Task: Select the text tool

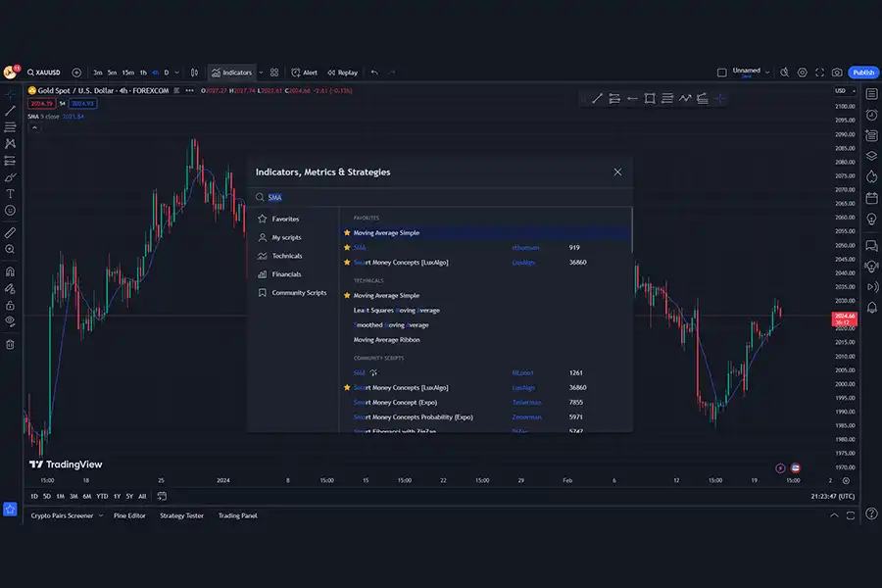Action: pos(10,194)
